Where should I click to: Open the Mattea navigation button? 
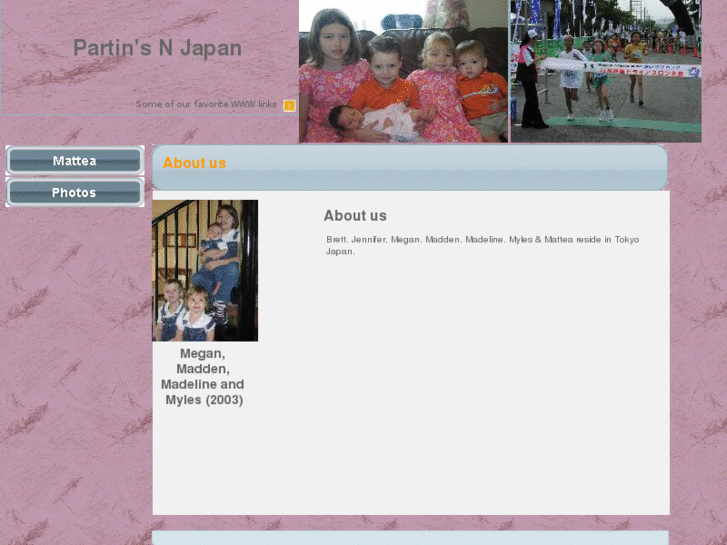(x=75, y=160)
